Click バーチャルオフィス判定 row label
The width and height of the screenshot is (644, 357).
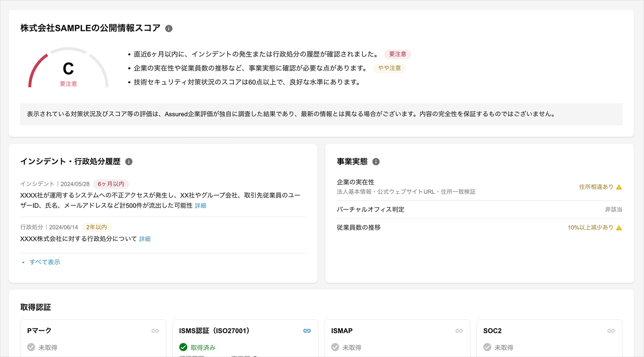click(x=370, y=209)
